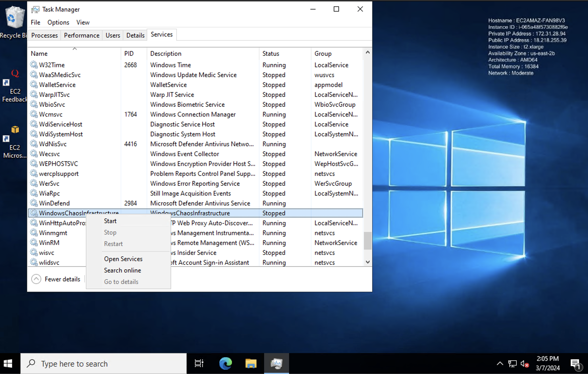Select Open Services in the context menu
The image size is (588, 374).
pyautogui.click(x=123, y=259)
